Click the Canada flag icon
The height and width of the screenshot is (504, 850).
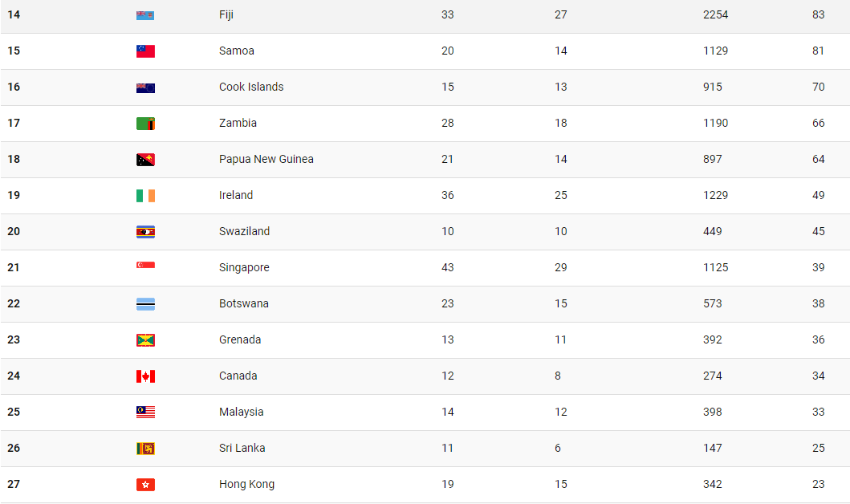tap(145, 376)
